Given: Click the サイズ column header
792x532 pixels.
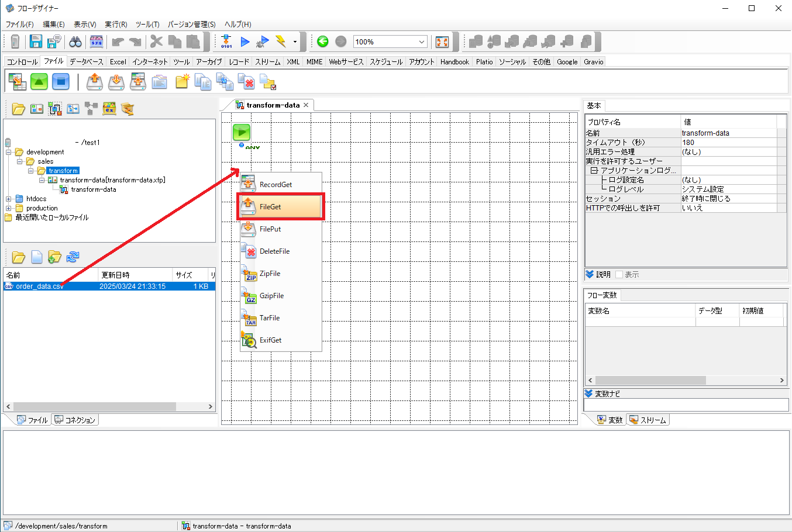Looking at the screenshot, I should (190, 275).
